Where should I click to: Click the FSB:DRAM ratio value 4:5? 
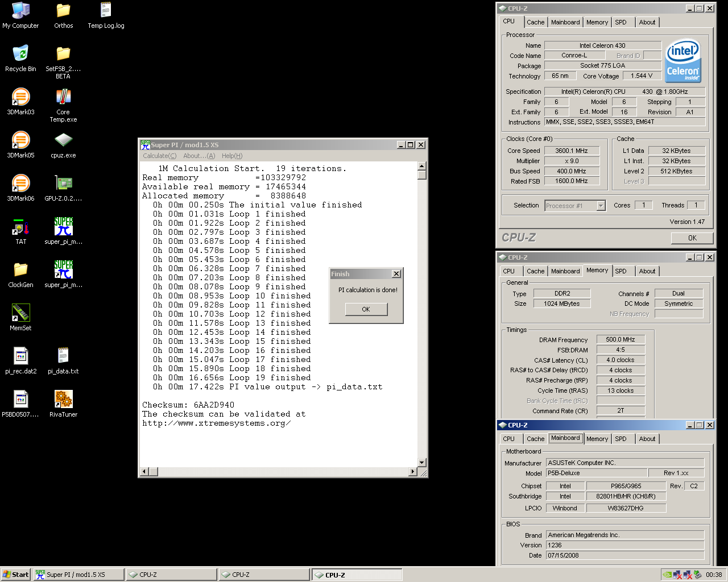click(621, 350)
